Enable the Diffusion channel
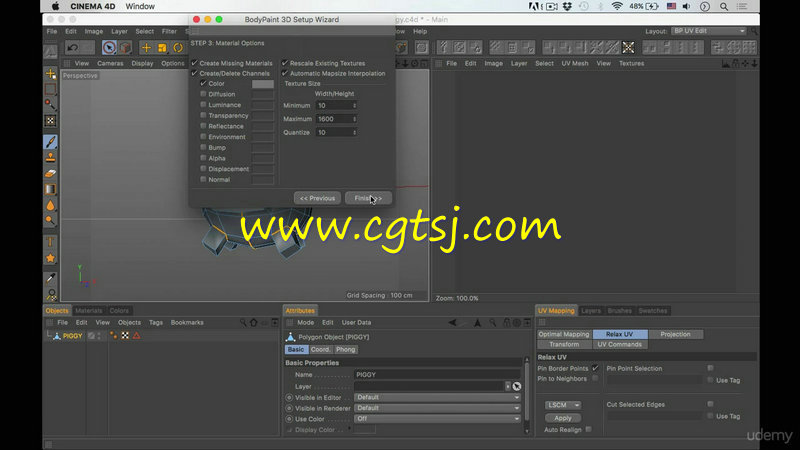800x450 pixels. (204, 94)
